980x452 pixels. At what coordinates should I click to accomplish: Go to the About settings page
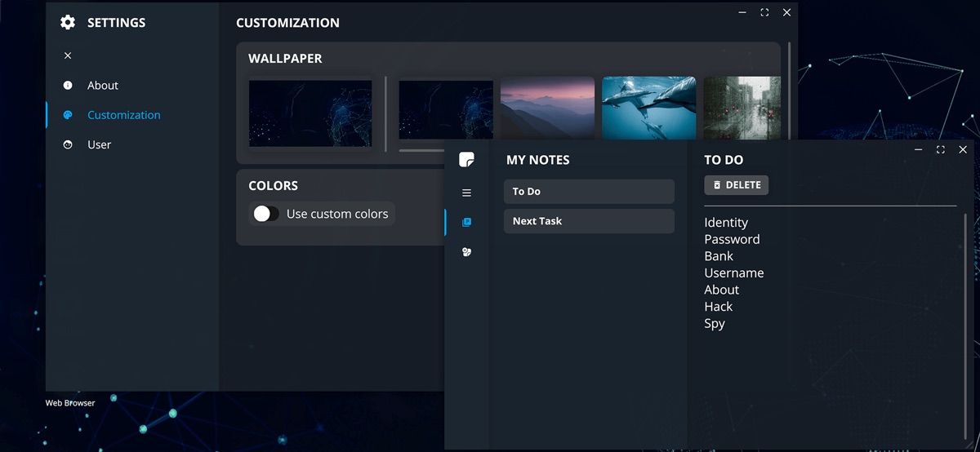click(103, 86)
